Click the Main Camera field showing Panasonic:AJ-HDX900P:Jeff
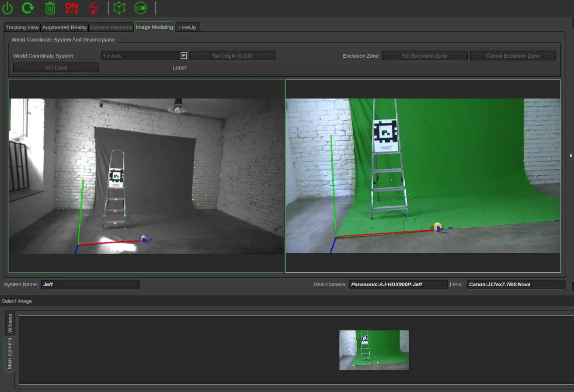The image size is (574, 392). click(x=398, y=284)
